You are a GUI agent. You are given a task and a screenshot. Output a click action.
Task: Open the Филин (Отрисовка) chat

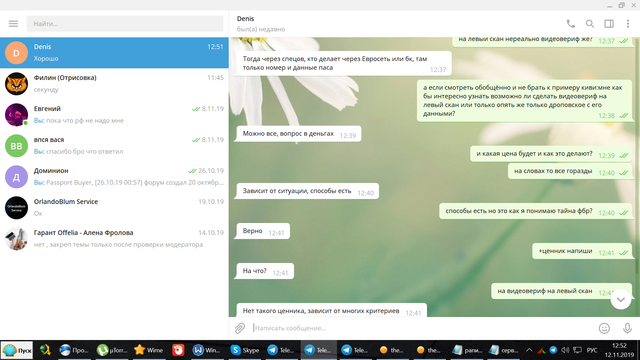[114, 84]
